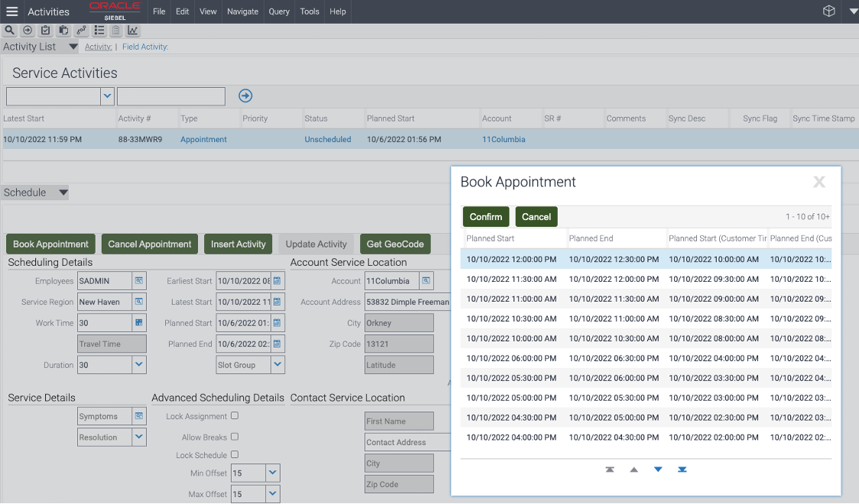The height and width of the screenshot is (504, 859).
Task: Toggle the Lock Schedule checkbox
Action: tap(235, 455)
